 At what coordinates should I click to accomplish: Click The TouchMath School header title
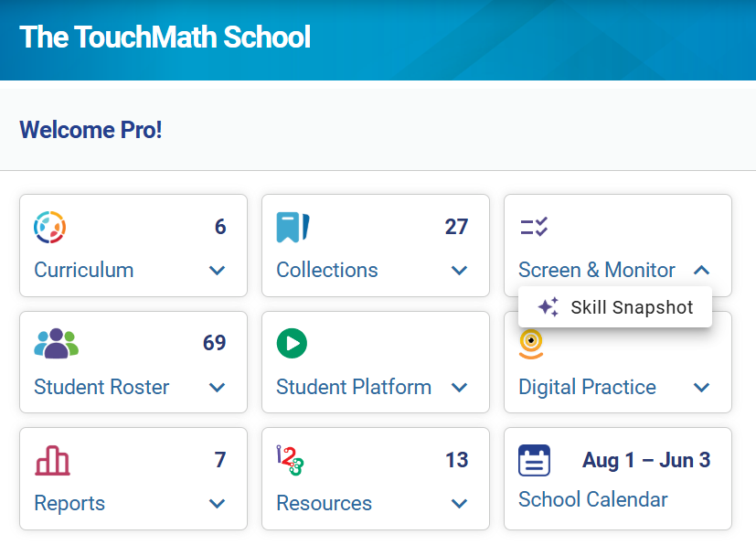pos(165,37)
